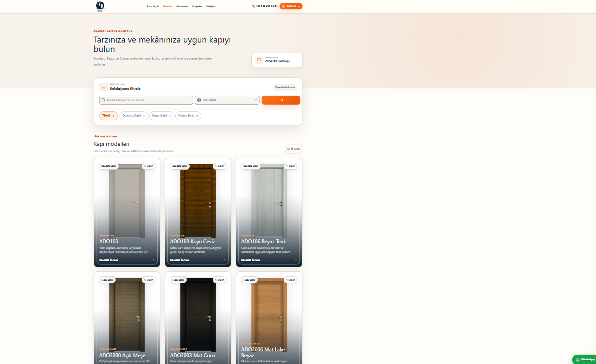Click the arrow icon on the PDF catalog card

click(x=296, y=60)
